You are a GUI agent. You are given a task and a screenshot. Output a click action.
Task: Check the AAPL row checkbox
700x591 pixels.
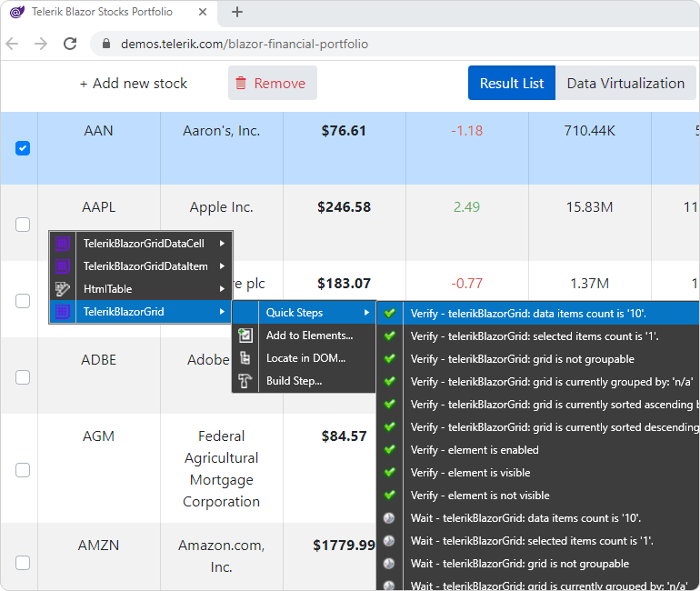(x=23, y=225)
